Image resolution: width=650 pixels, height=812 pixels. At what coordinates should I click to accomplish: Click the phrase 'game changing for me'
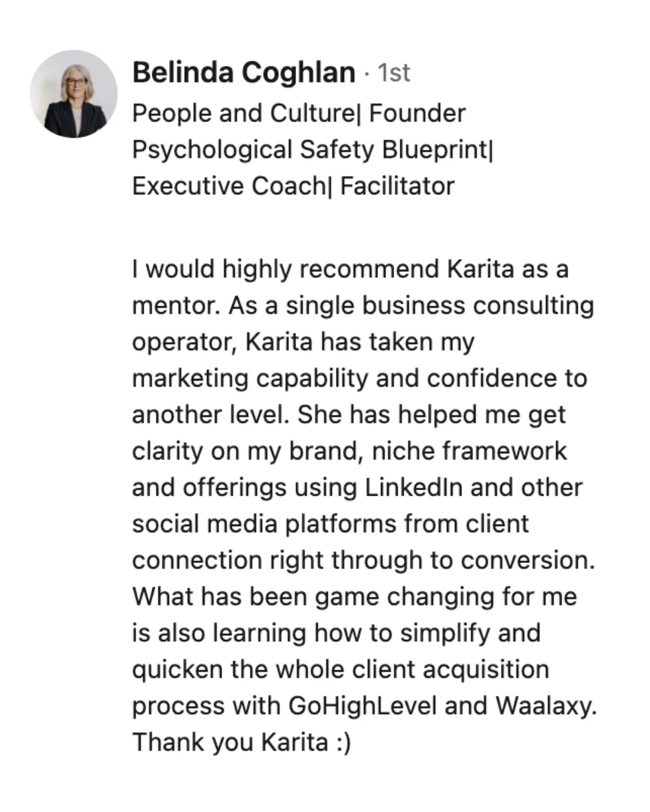tap(446, 597)
